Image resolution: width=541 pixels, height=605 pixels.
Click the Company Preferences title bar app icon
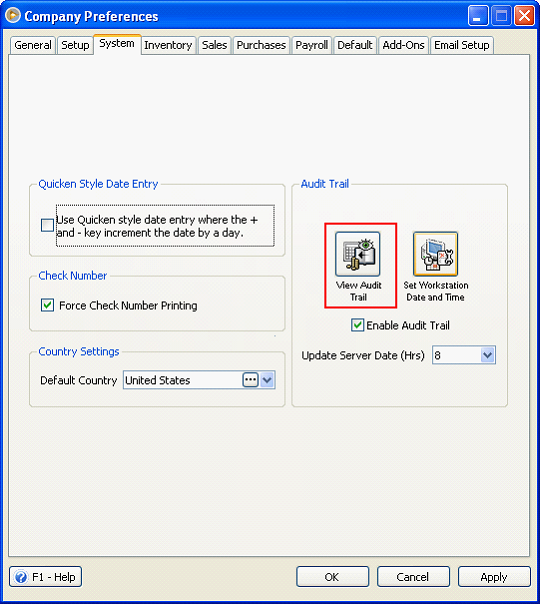[13, 15]
